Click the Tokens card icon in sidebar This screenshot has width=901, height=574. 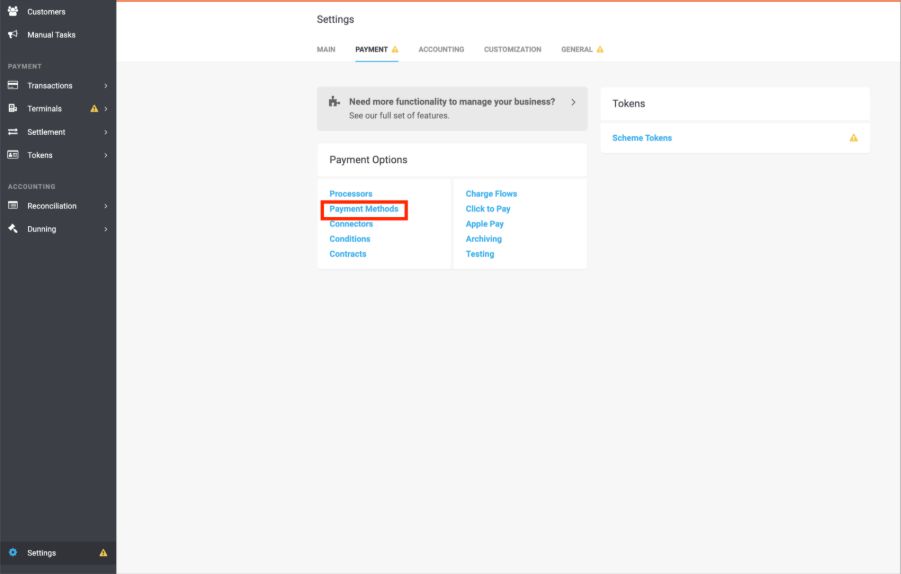coord(13,155)
